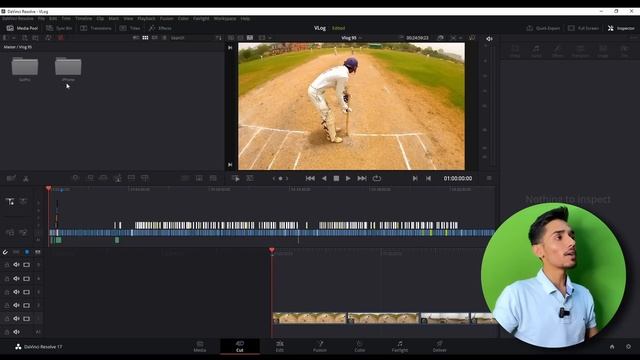Click the red icon in media pool toolbar
Image resolution: width=640 pixels, height=360 pixels.
coord(61,38)
